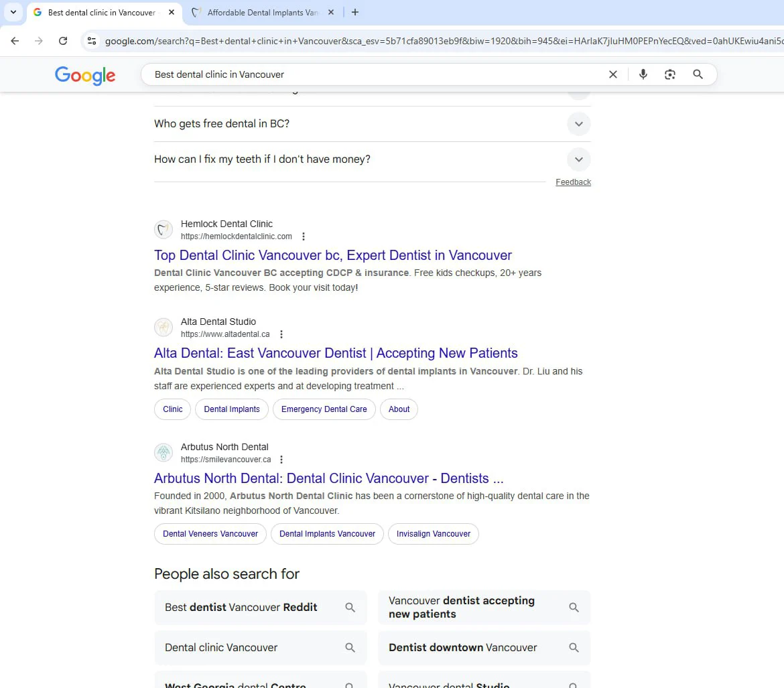Click the Alta Dental Studio favicon
Screen dimensions: 784x688
click(x=164, y=328)
